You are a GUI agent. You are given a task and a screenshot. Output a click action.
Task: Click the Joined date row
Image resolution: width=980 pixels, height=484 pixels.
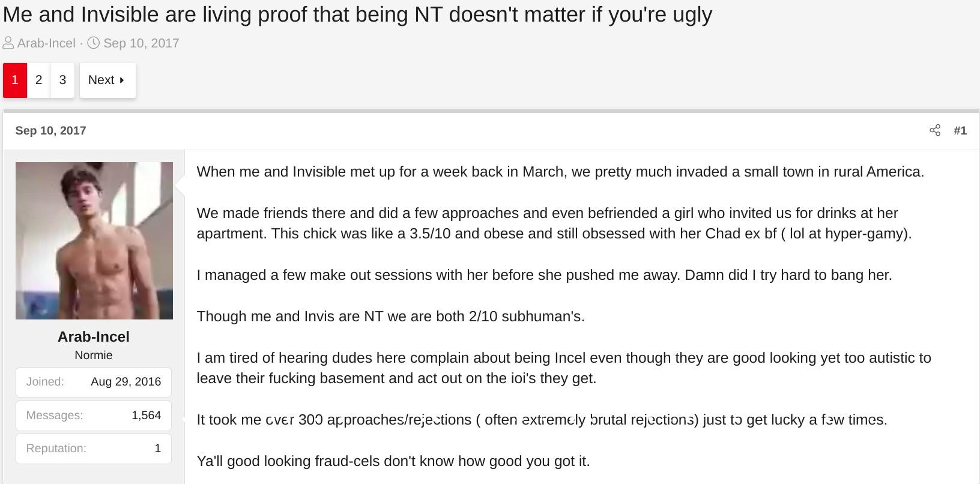pyautogui.click(x=94, y=382)
